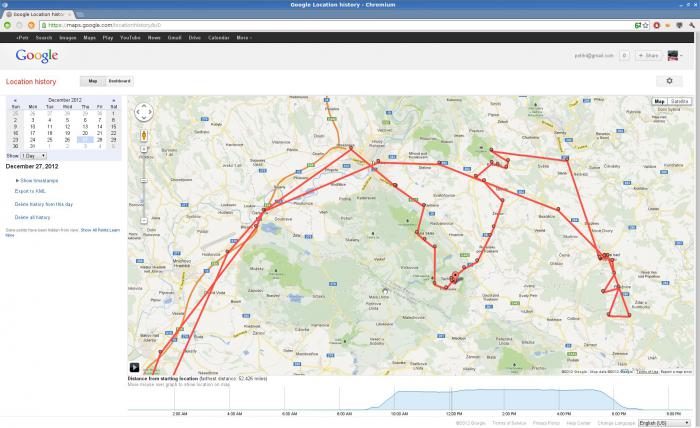Open the settings gear button
Image resolution: width=700 pixels, height=428 pixels.
tap(669, 81)
